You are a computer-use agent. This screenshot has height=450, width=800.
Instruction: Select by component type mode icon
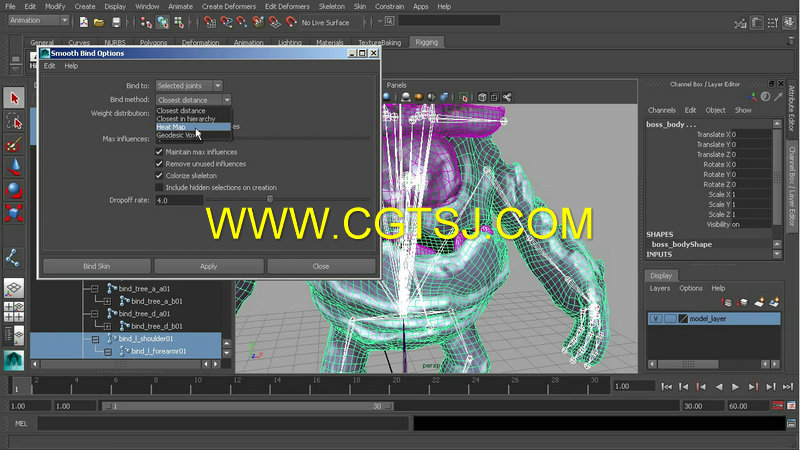point(179,22)
